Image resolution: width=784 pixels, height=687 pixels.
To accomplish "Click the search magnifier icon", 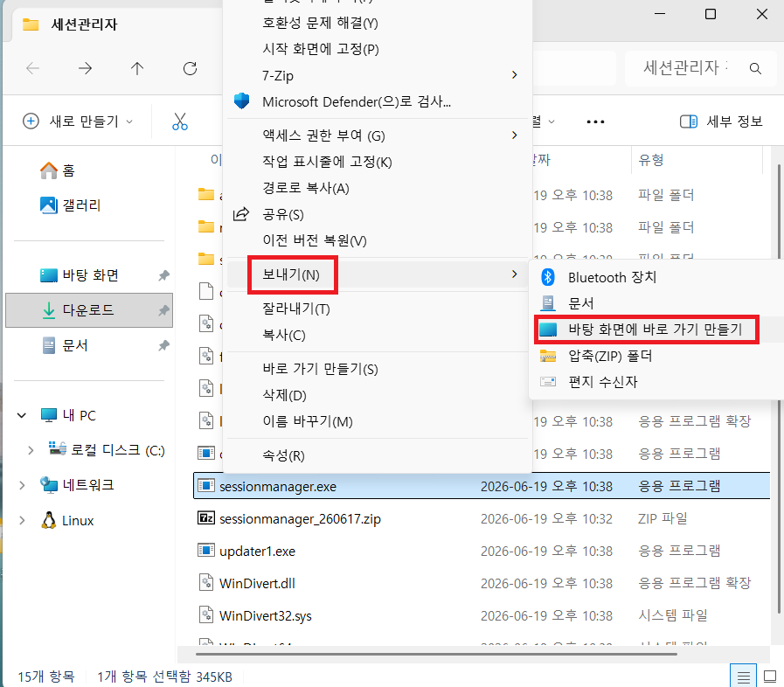I will (755, 68).
